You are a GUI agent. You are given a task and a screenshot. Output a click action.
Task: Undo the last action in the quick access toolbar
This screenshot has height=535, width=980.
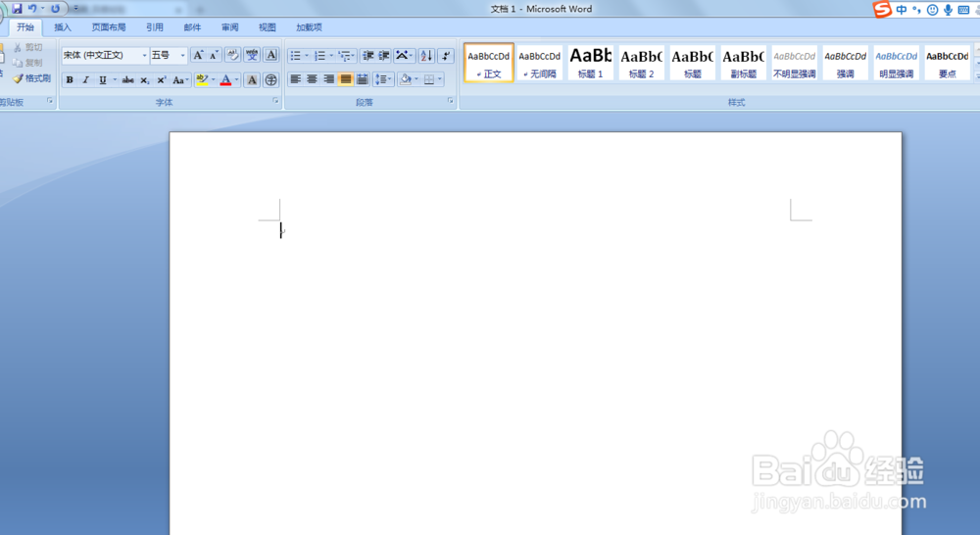(32, 9)
